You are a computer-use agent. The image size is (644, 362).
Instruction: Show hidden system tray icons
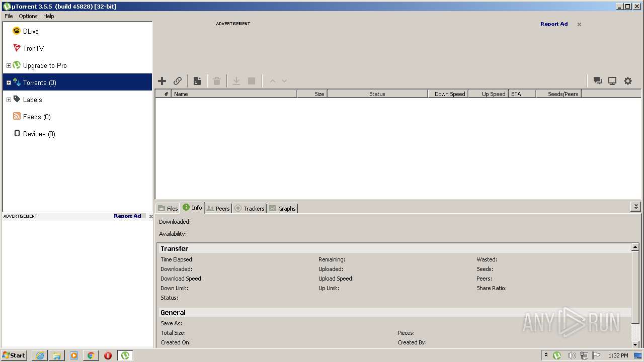tap(546, 355)
